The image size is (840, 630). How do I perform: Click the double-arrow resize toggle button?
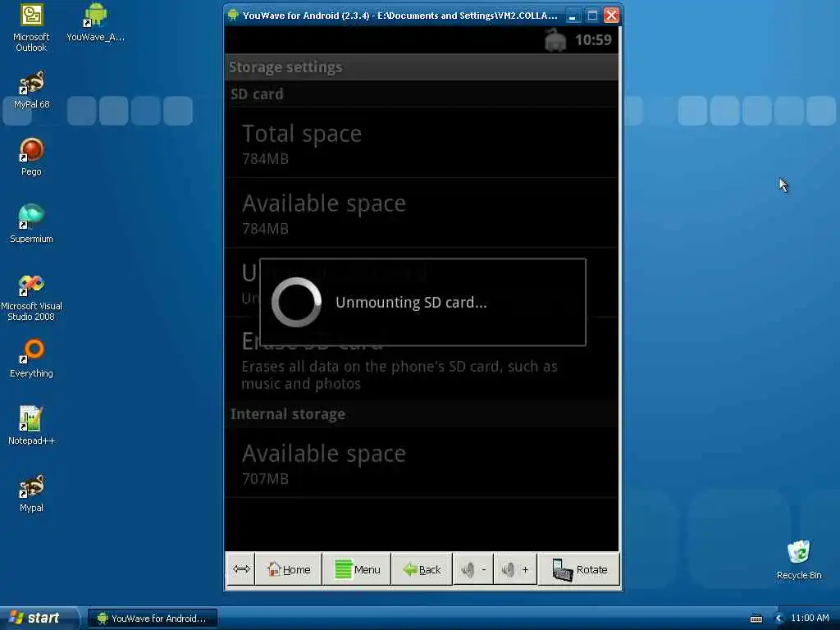click(x=241, y=569)
